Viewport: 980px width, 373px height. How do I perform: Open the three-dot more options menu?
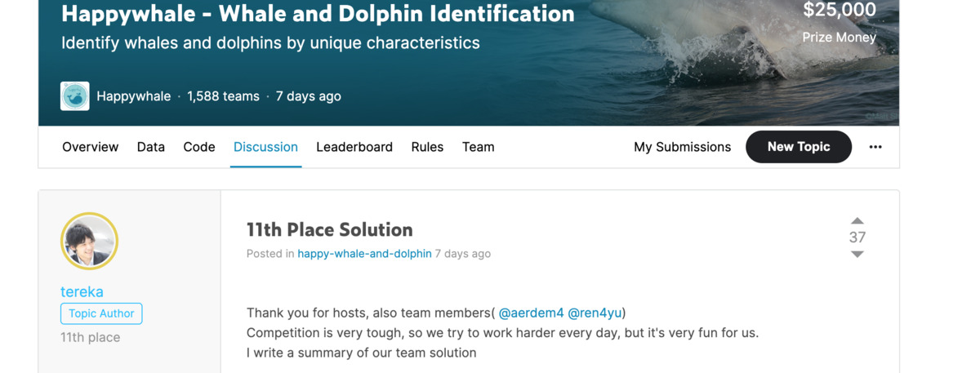875,147
